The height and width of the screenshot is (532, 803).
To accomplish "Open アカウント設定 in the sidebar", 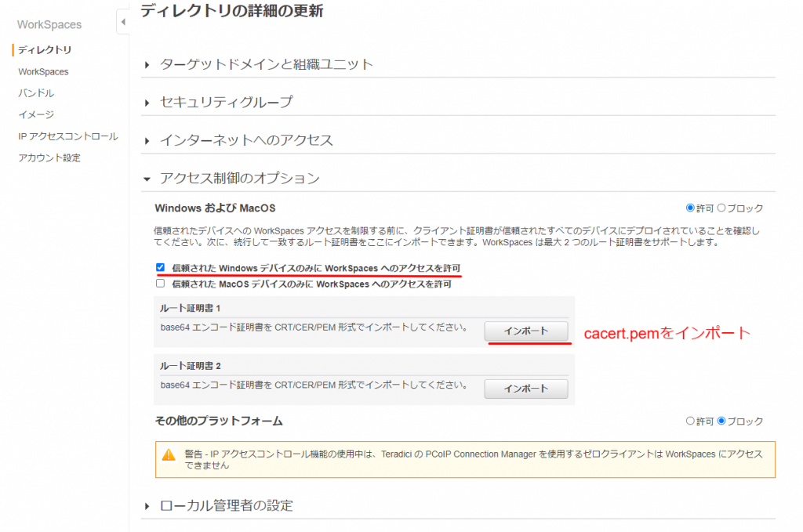I will (x=49, y=157).
